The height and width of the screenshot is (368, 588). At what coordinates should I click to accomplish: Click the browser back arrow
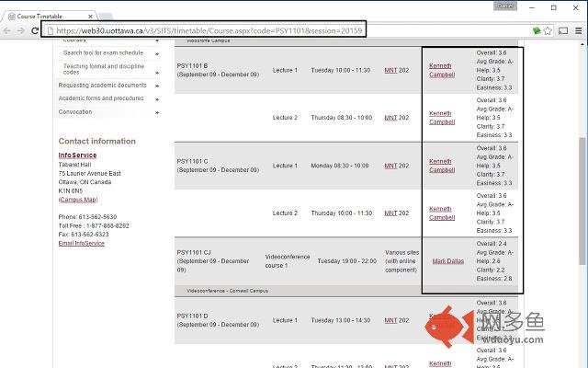pyautogui.click(x=6, y=30)
